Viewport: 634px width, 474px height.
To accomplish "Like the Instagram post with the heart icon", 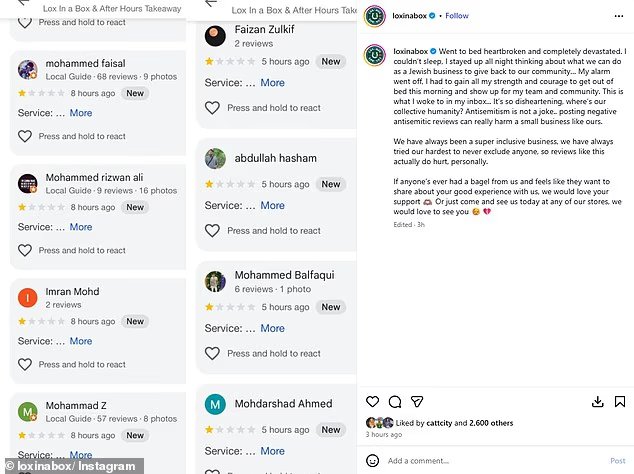I will pos(374,402).
